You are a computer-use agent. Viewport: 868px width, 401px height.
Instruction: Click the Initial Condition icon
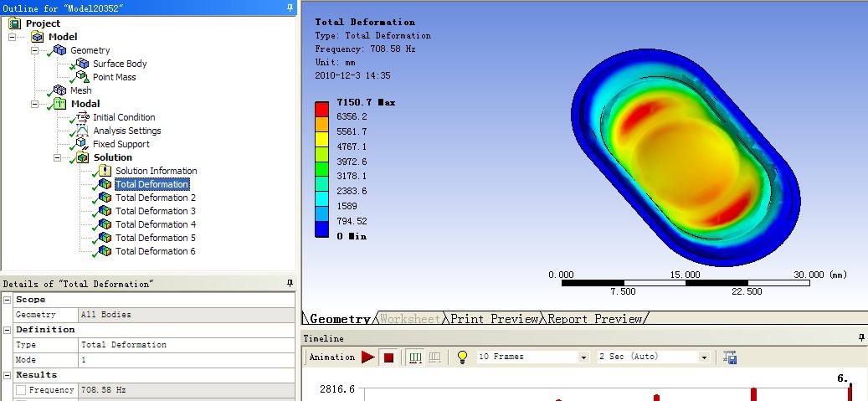tap(81, 117)
